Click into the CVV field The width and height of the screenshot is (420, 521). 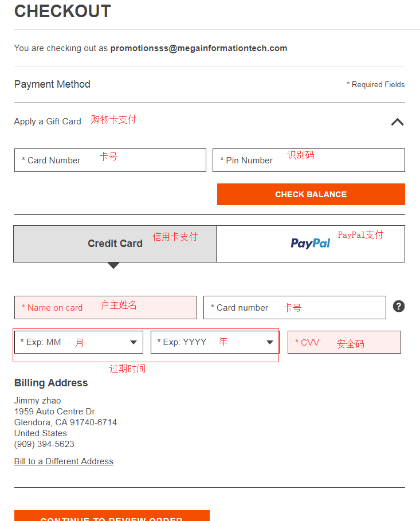(x=344, y=343)
